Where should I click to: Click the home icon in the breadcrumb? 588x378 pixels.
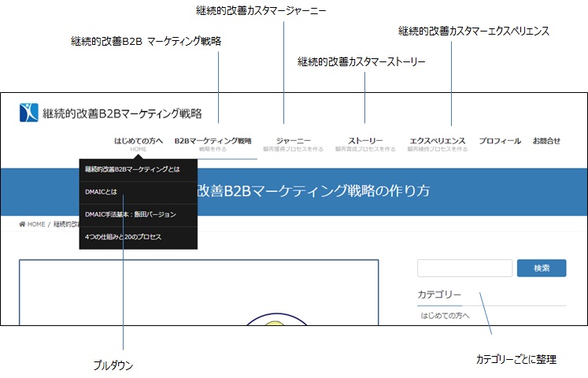[22, 224]
